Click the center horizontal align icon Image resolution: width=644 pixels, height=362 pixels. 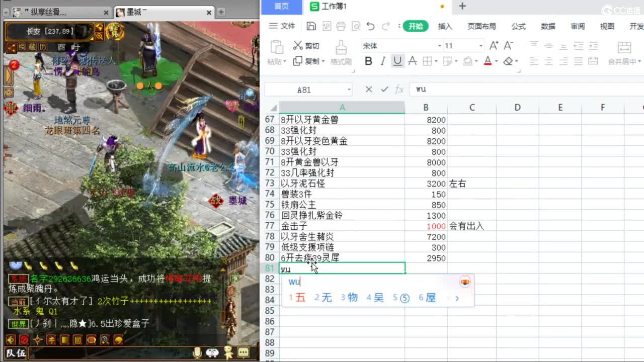tap(549, 61)
